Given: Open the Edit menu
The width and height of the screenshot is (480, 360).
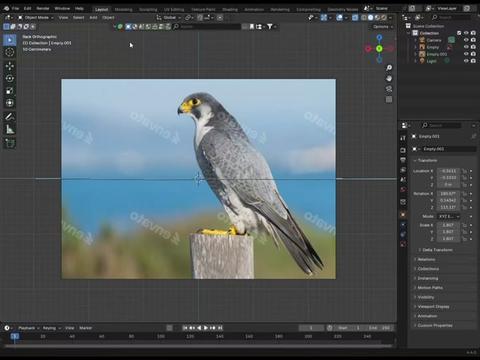Looking at the screenshot, I should pyautogui.click(x=27, y=8).
